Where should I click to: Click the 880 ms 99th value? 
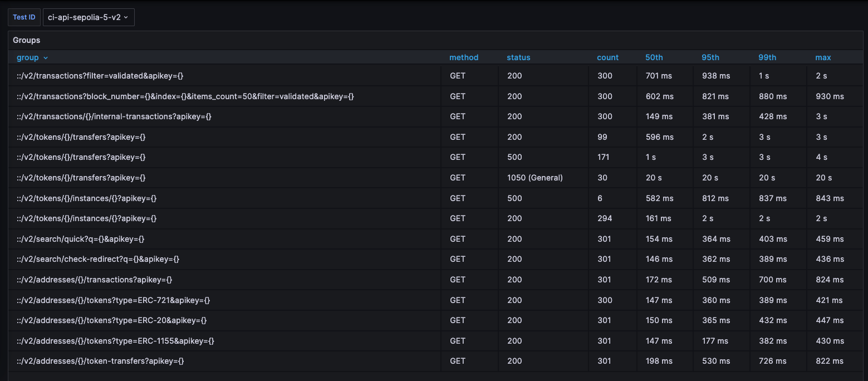coord(773,96)
